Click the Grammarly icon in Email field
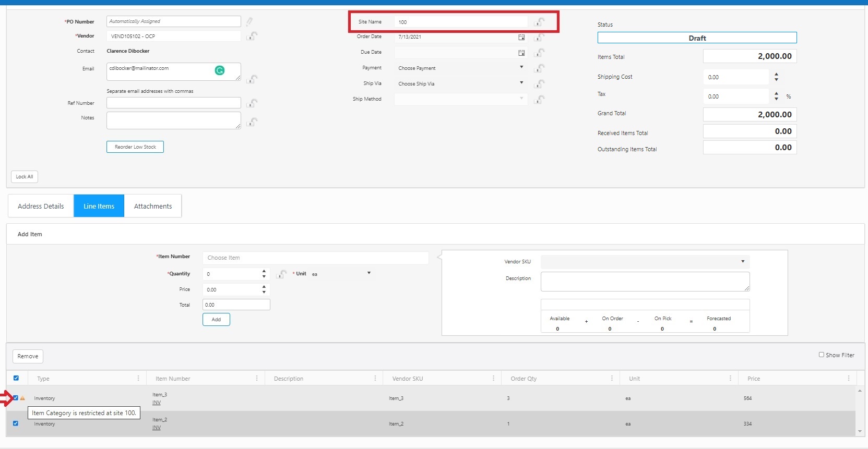Viewport: 868px width, 449px height. tap(220, 70)
